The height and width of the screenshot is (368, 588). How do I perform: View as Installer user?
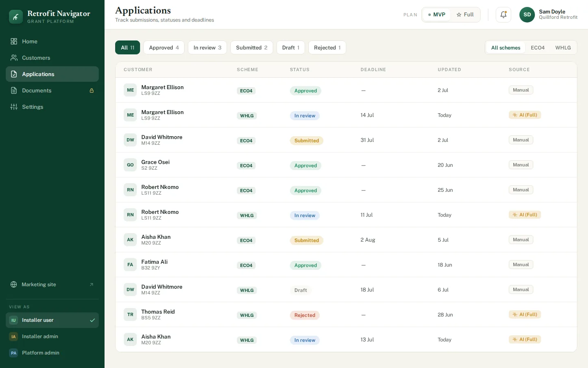tap(52, 320)
